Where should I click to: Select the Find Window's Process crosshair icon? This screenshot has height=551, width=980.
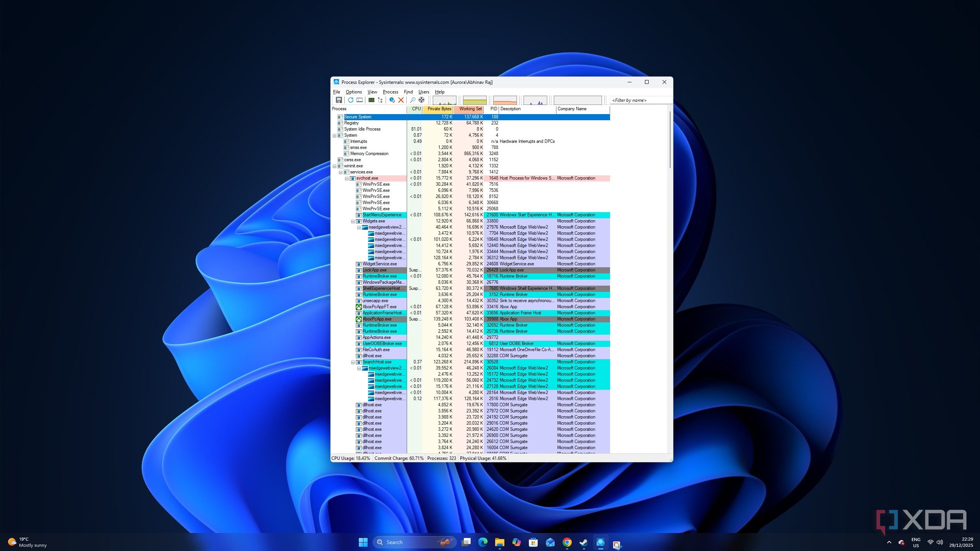[x=421, y=100]
